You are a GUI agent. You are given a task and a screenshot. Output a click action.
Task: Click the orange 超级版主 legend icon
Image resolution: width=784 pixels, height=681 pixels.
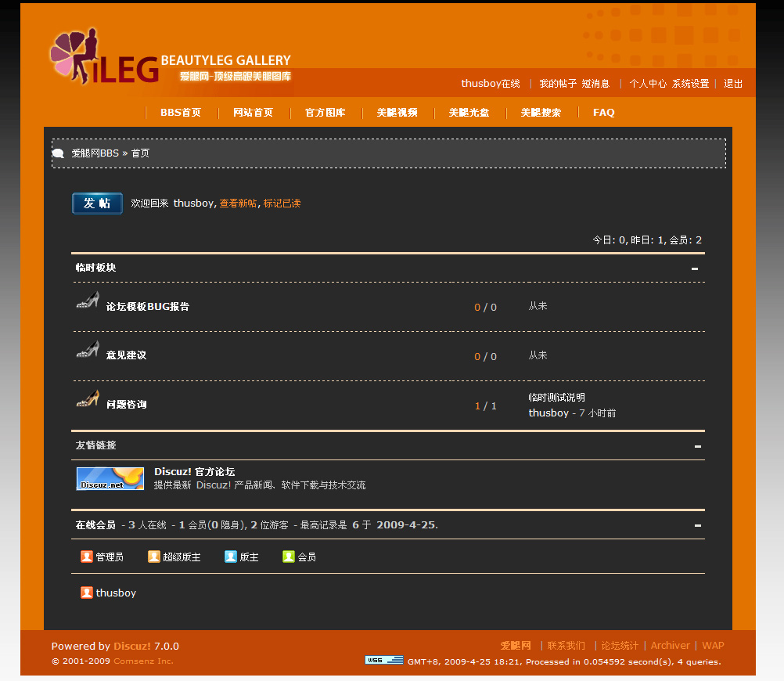(x=153, y=557)
